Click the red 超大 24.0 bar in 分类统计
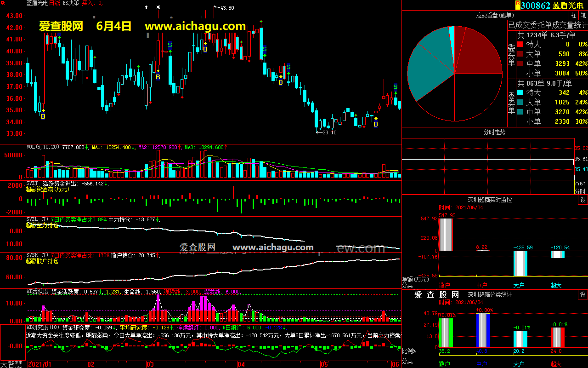 557,337
